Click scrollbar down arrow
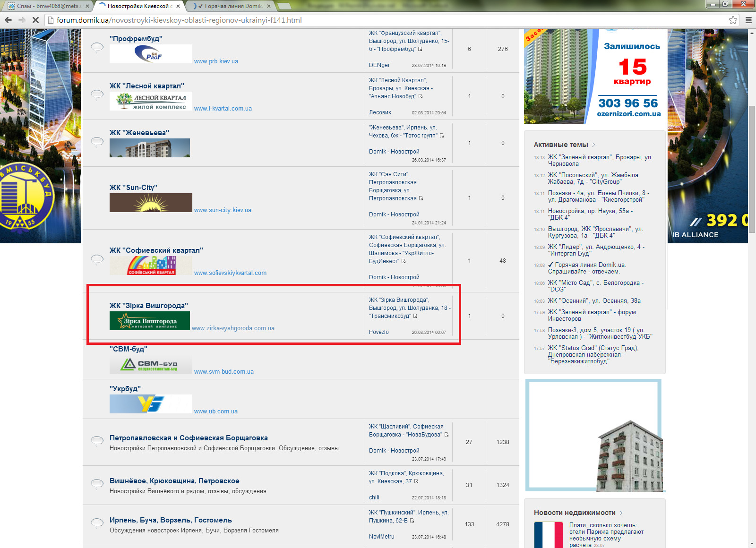This screenshot has width=756, height=548. click(752, 544)
